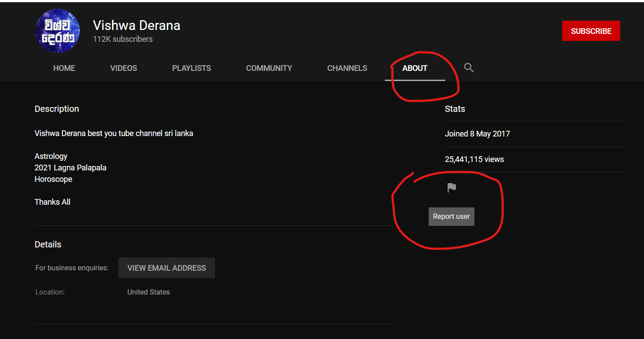Select the ABOUT tab
This screenshot has height=339, width=644.
pyautogui.click(x=415, y=68)
